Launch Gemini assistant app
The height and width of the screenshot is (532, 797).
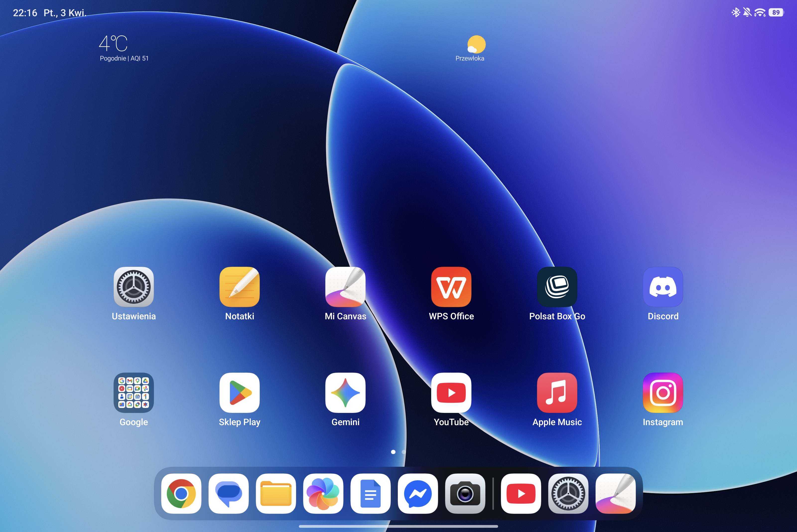[345, 393]
